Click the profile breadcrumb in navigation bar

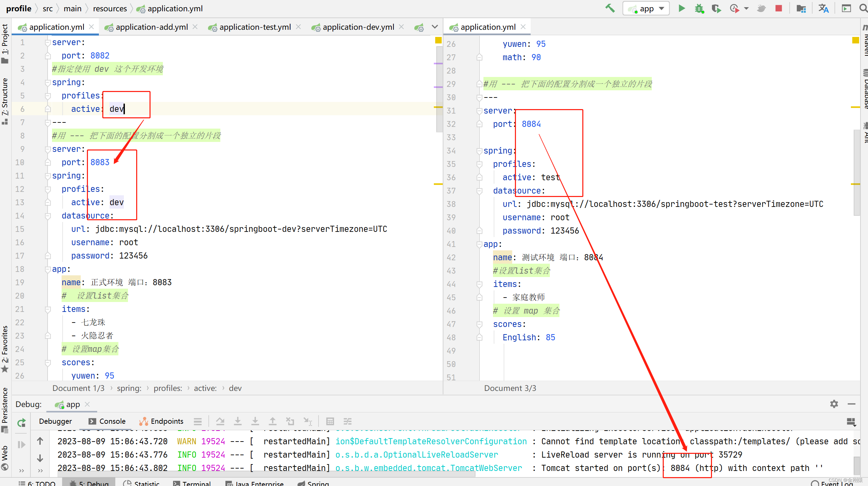pos(19,8)
